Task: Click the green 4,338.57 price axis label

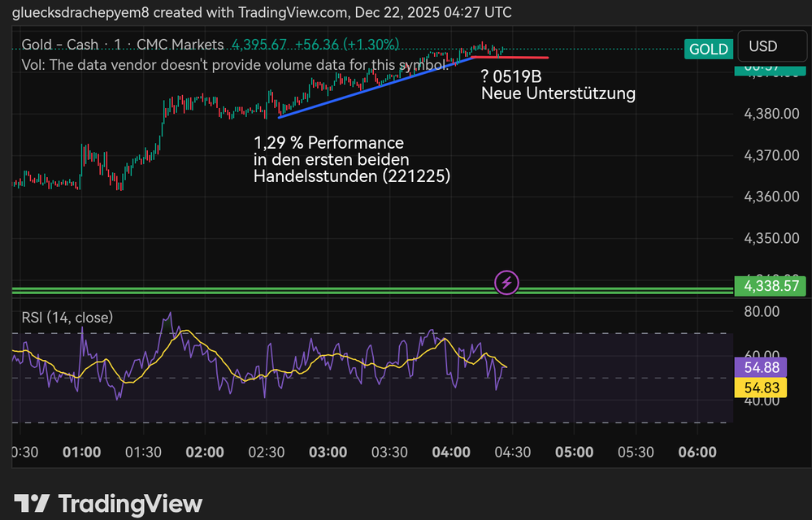Action: [770, 286]
